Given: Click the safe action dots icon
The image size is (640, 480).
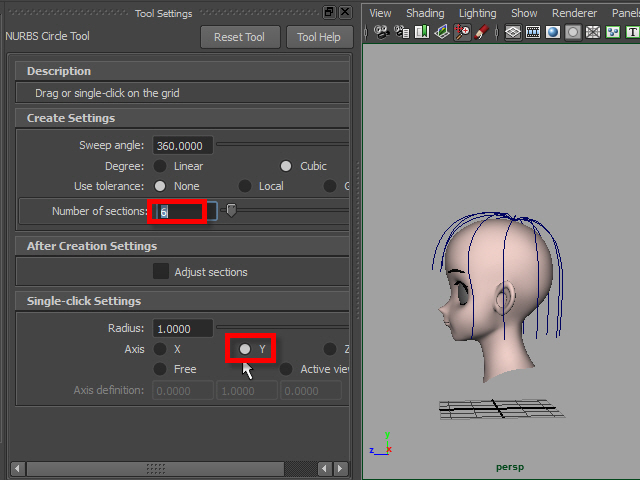Looking at the screenshot, I should [613, 32].
